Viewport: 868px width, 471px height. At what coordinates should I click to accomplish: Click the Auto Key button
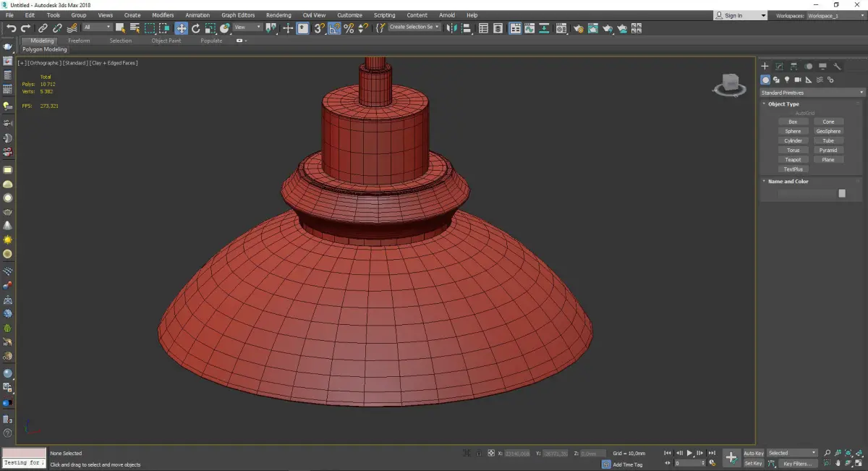point(753,453)
